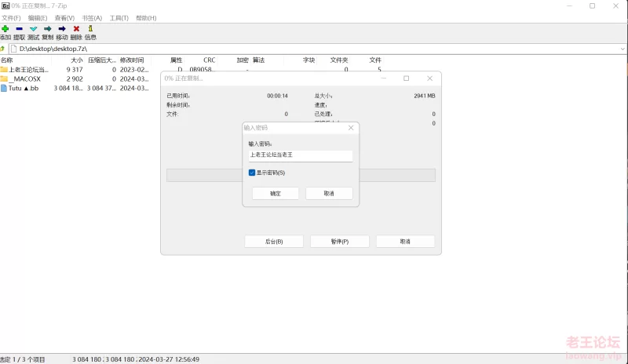Viewport: 628px width, 364px height.
Task: Click 取消 in the copying progress dialog
Action: tap(405, 242)
